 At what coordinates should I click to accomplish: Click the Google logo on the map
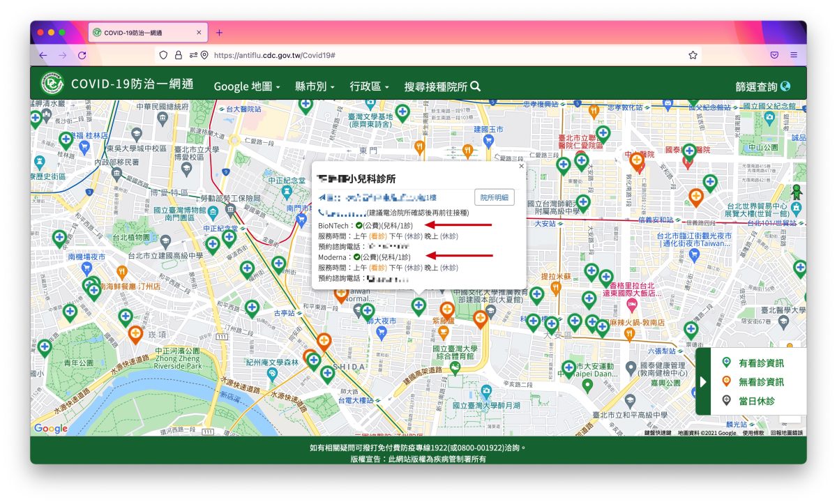coord(51,429)
